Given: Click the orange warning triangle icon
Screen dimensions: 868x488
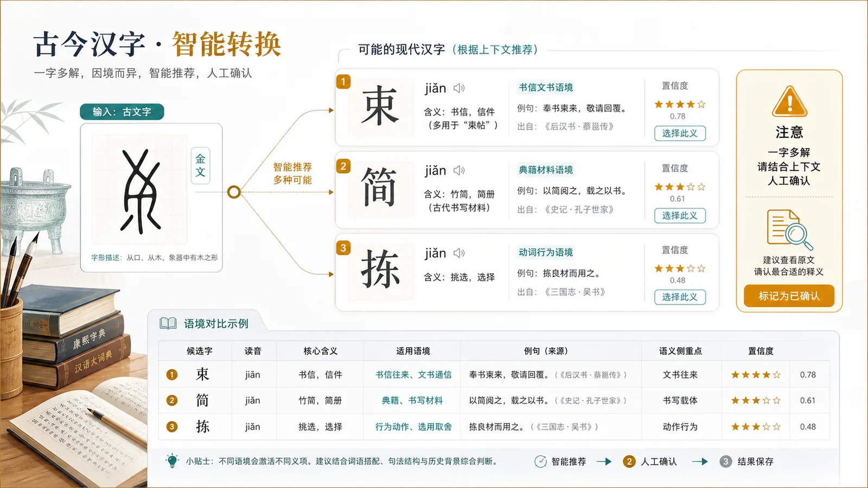Looking at the screenshot, I should (x=789, y=101).
